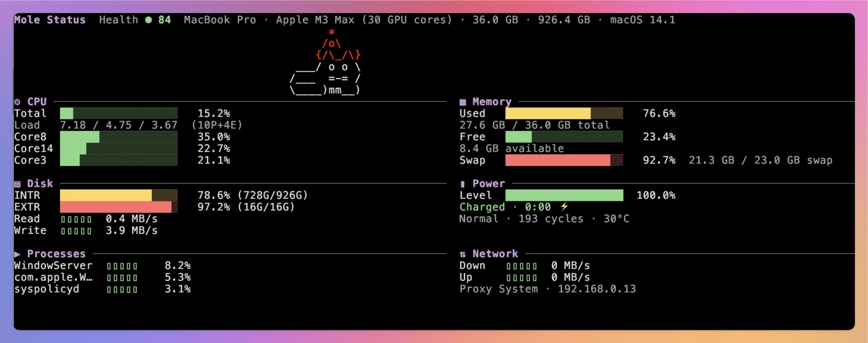Viewport: 868px width, 343px height.
Task: Click the CPU gear icon
Action: pos(17,102)
